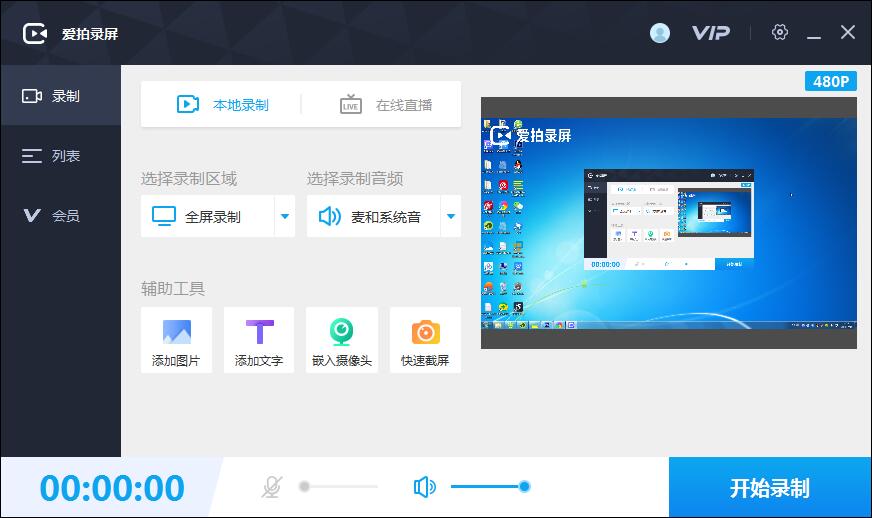Click the system volume slider track
This screenshot has width=872, height=518.
486,487
